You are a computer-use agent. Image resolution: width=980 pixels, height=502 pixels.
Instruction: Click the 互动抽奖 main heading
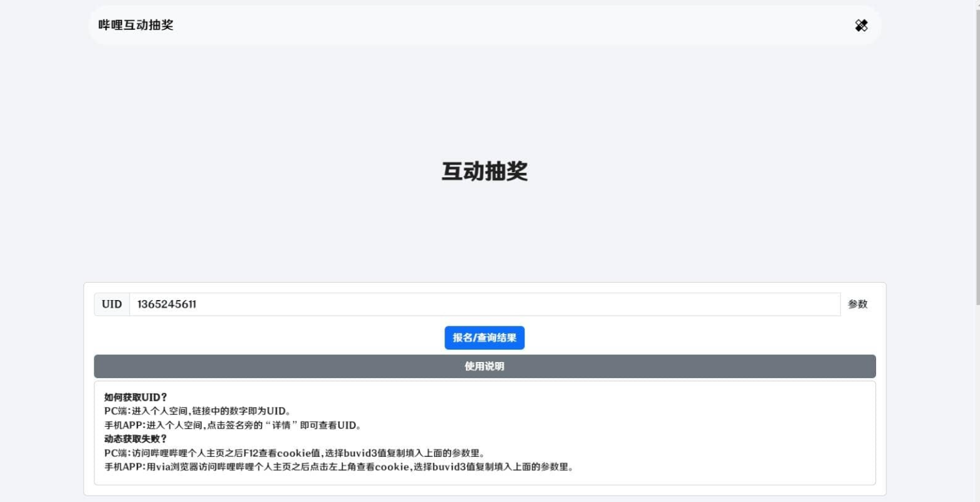coord(485,172)
